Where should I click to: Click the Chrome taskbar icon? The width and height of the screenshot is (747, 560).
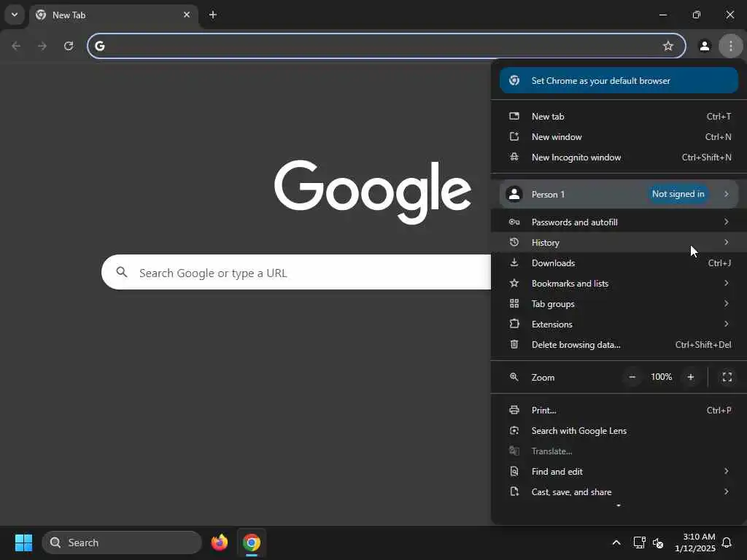point(252,542)
